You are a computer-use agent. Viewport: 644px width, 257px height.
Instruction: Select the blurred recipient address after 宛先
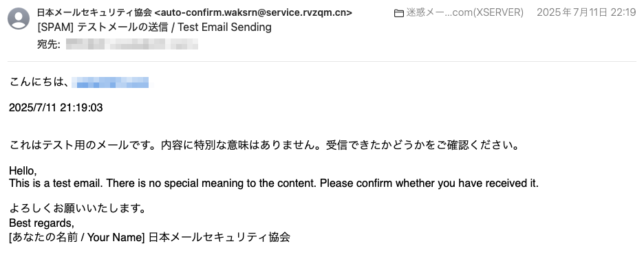coord(132,44)
